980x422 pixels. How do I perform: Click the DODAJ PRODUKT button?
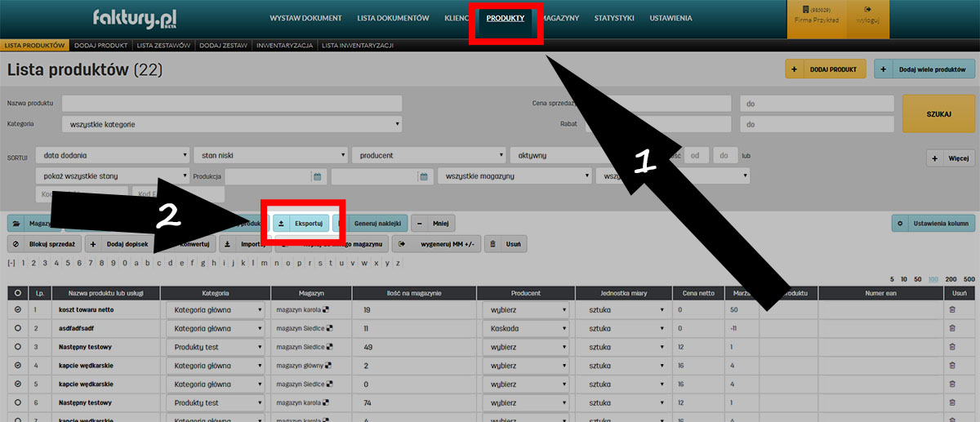(824, 70)
